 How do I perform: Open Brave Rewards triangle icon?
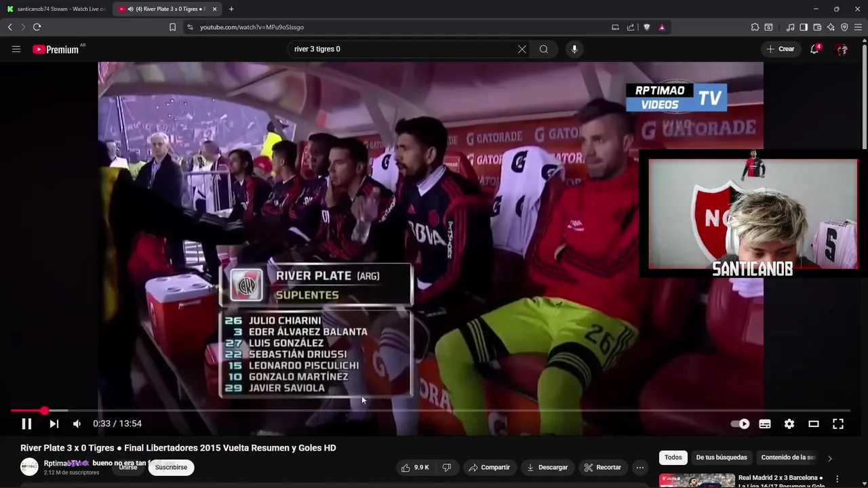pyautogui.click(x=662, y=27)
